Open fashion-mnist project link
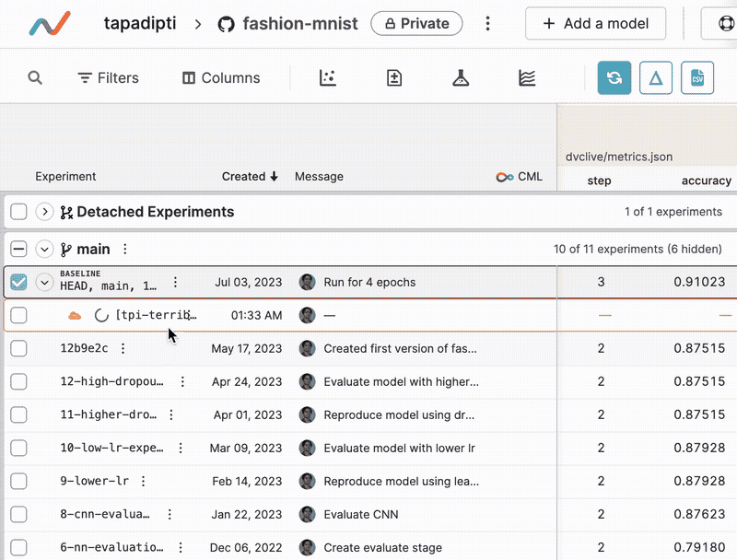The image size is (737, 560). point(300,24)
